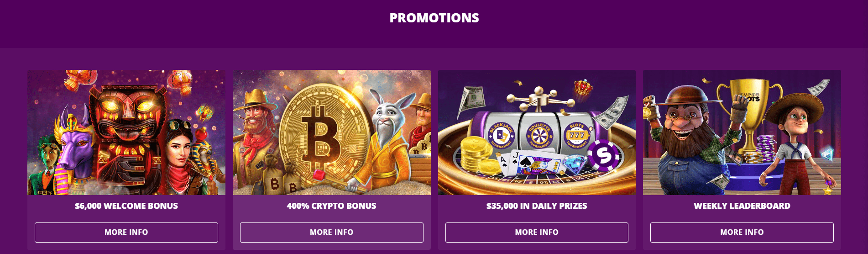Select the tiki mask welcome bonus image
Screen dimensions: 868x254
click(x=126, y=132)
